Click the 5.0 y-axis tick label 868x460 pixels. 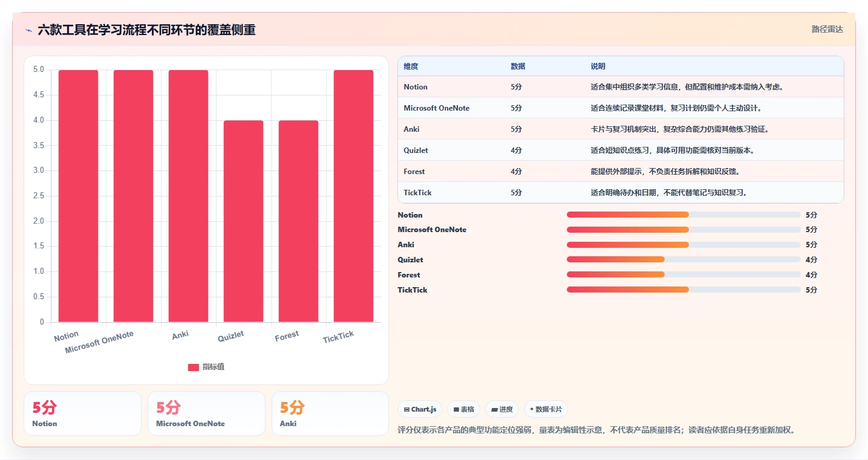pos(39,70)
